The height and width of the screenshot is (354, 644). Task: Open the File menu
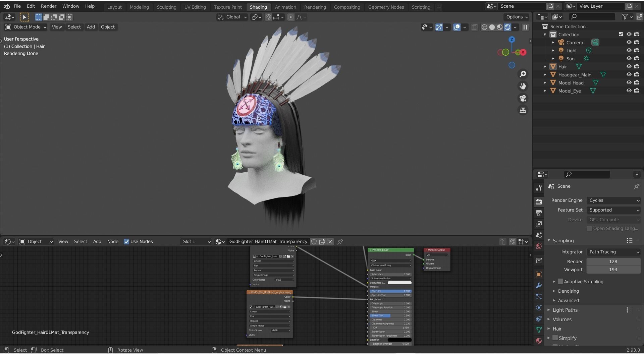pyautogui.click(x=17, y=6)
